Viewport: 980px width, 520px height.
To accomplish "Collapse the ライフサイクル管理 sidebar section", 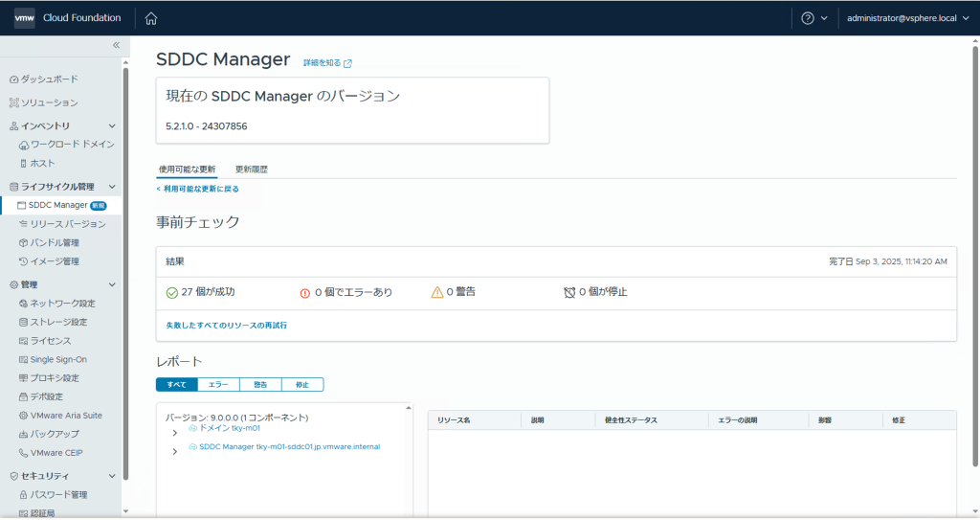I will (x=112, y=187).
